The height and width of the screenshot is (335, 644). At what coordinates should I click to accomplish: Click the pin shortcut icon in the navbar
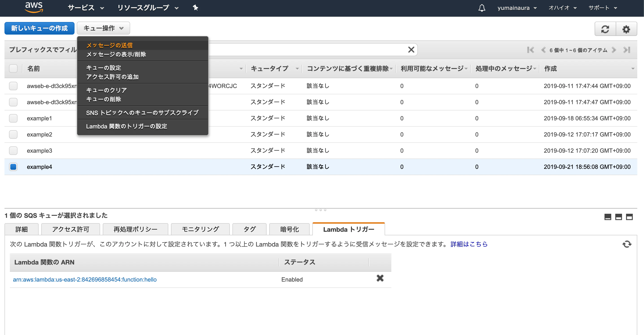coord(195,8)
